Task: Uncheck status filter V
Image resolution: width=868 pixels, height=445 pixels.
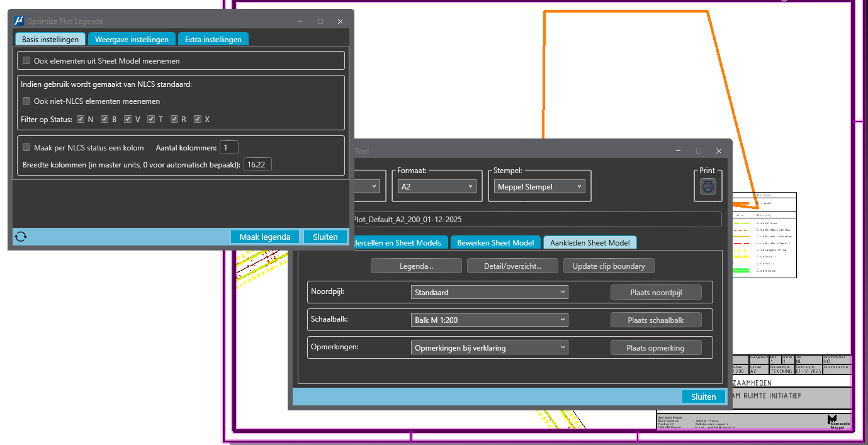Action: click(x=128, y=119)
